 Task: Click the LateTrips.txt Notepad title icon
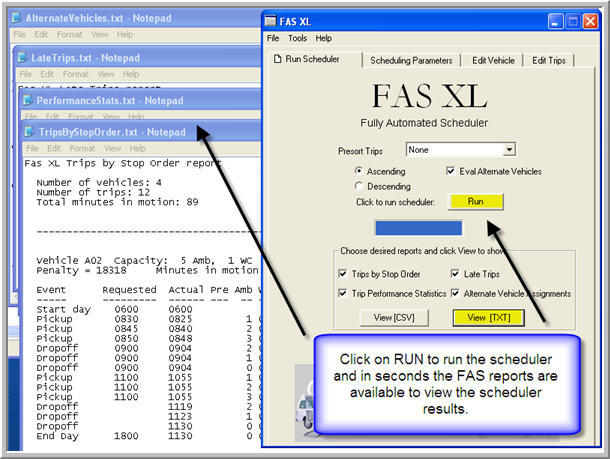pyautogui.click(x=23, y=58)
